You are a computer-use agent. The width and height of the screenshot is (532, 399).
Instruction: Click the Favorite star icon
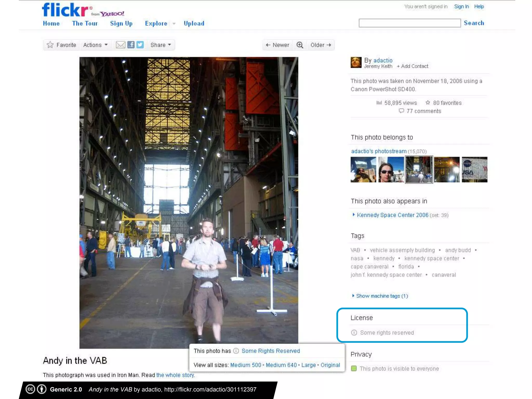[50, 45]
